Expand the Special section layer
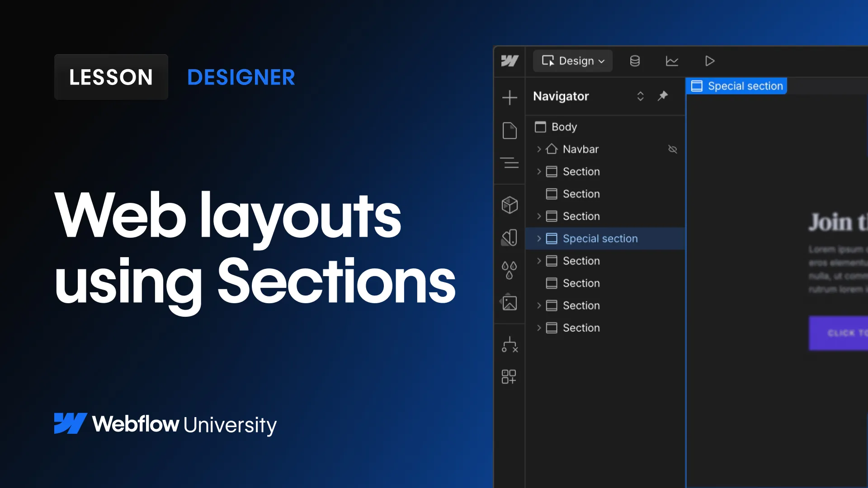This screenshot has height=488, width=868. pyautogui.click(x=538, y=239)
